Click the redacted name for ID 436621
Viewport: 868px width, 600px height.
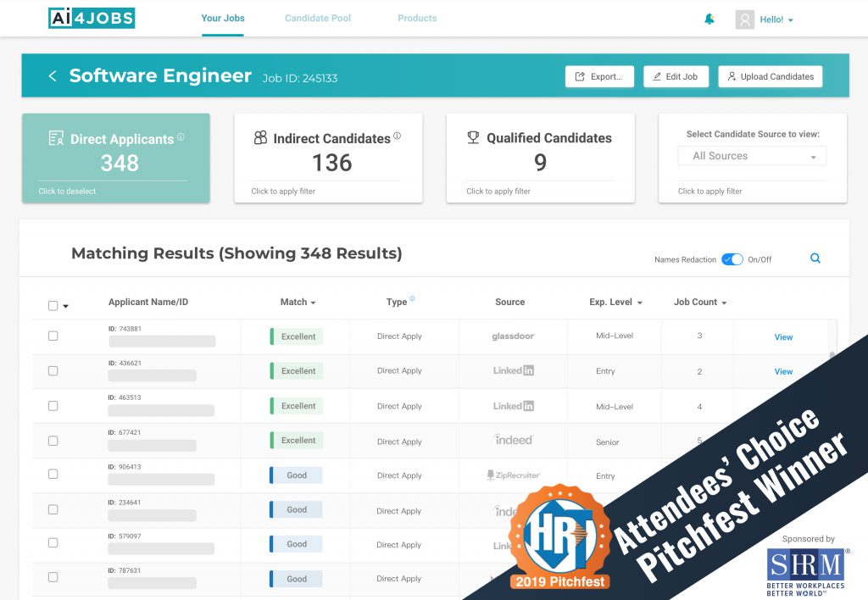click(x=153, y=375)
